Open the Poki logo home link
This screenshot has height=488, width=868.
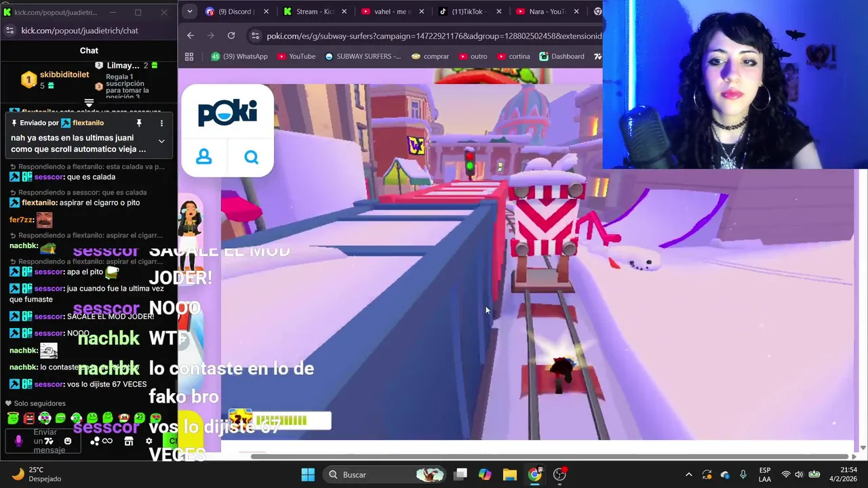pos(227,113)
